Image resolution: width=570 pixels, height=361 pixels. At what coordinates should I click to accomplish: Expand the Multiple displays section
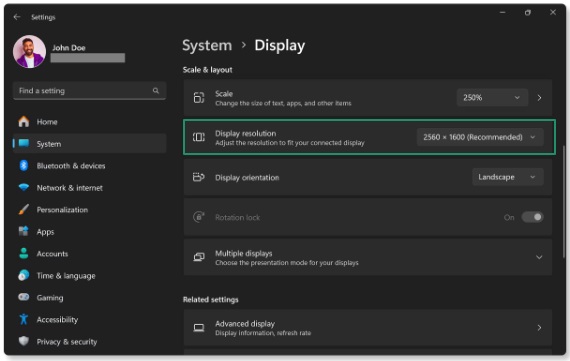pos(539,257)
